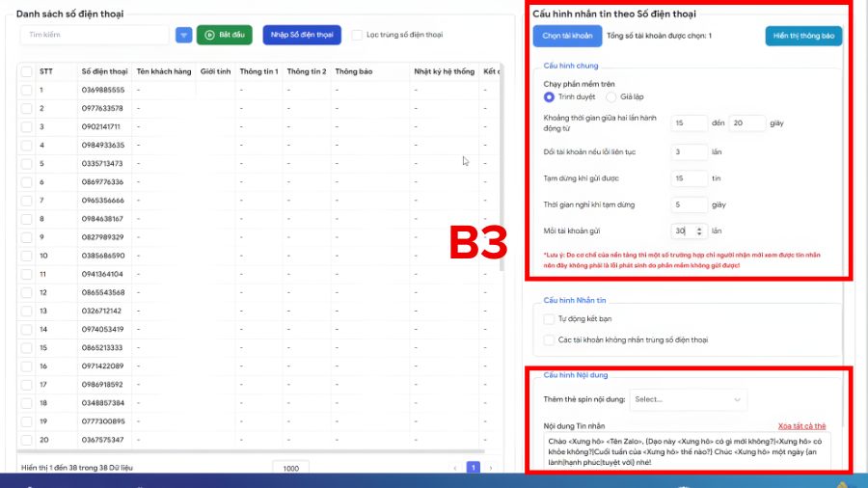The width and height of the screenshot is (868, 488).
Task: Click Chọn tài khoản button
Action: 567,36
